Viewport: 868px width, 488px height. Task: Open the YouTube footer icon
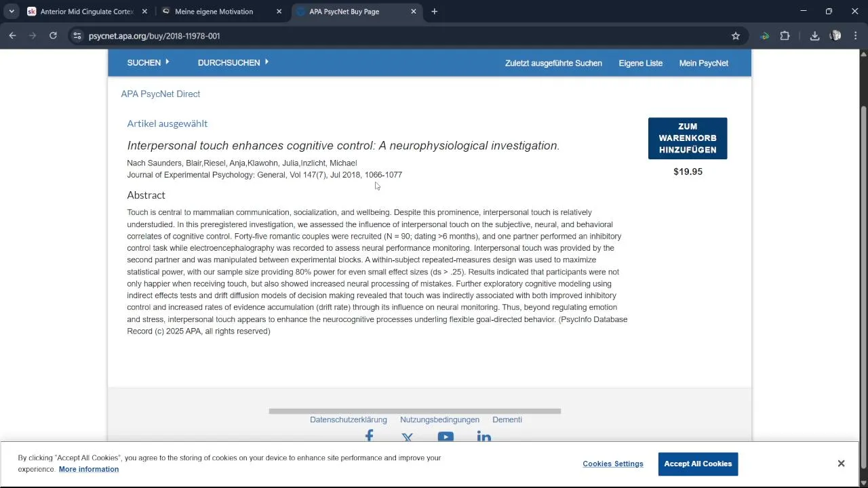click(446, 437)
